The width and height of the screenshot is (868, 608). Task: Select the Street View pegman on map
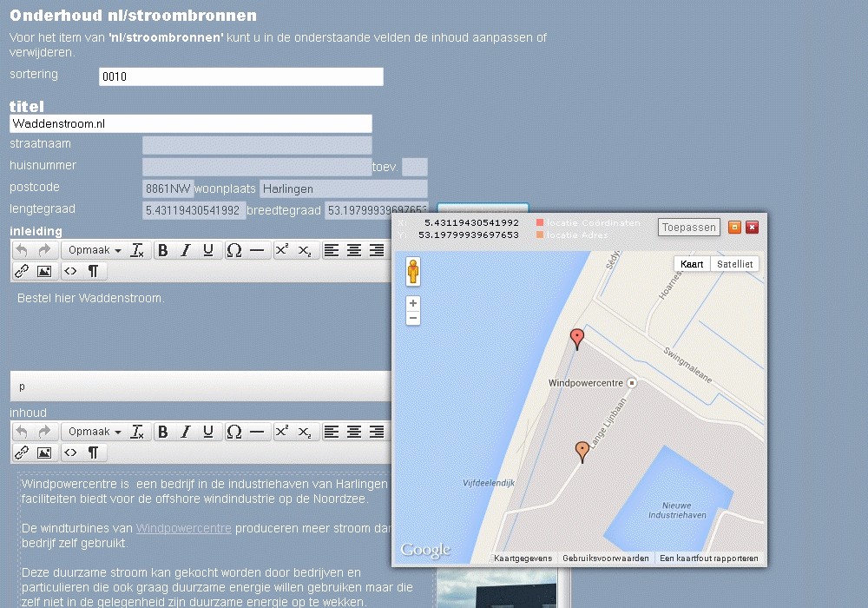(413, 272)
